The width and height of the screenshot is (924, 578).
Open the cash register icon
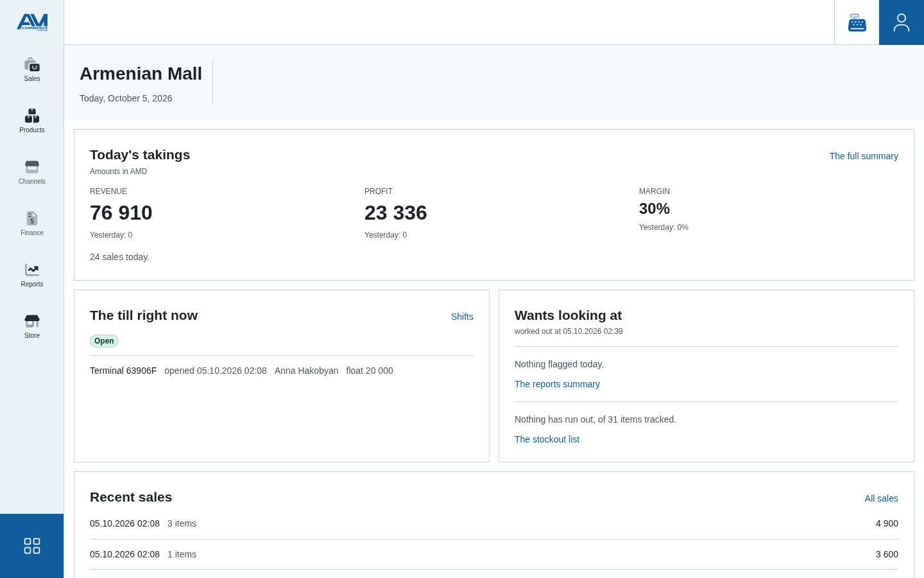(x=857, y=22)
